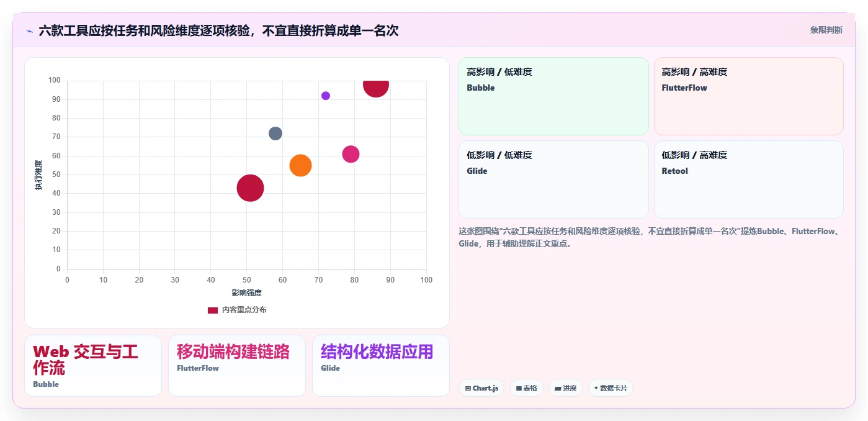
Task: Open the 结构化数据应用 card
Action: point(381,366)
